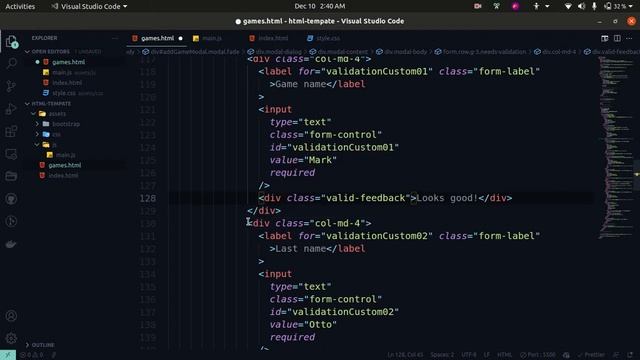Viewport: 640px width, 360px height.
Task: Click the clock showing Dec 10 2:40 AM
Action: pos(320,6)
